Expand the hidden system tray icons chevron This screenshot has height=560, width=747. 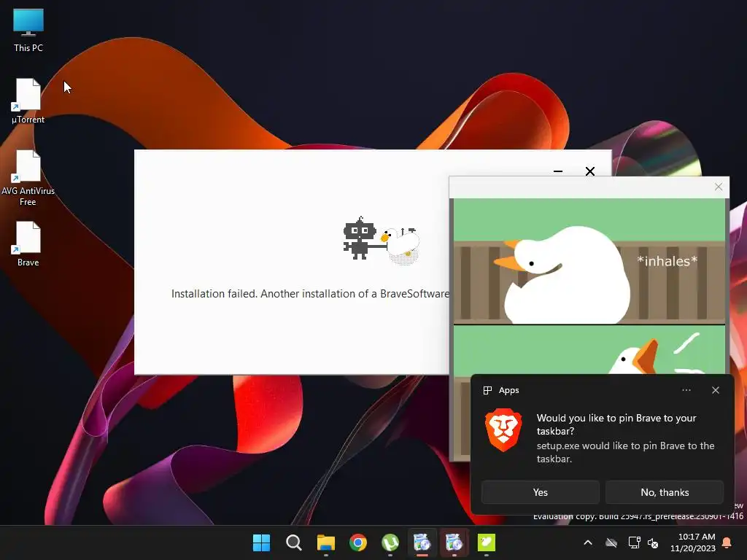tap(588, 542)
